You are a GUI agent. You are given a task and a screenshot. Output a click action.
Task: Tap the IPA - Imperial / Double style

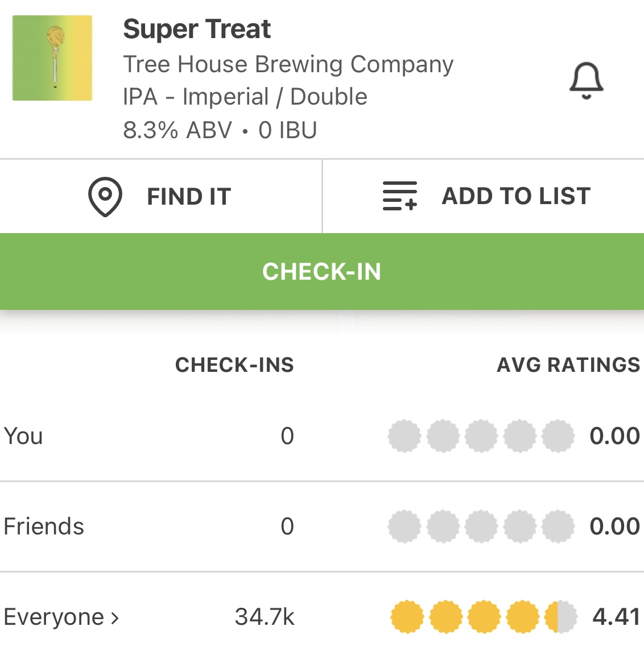click(245, 97)
